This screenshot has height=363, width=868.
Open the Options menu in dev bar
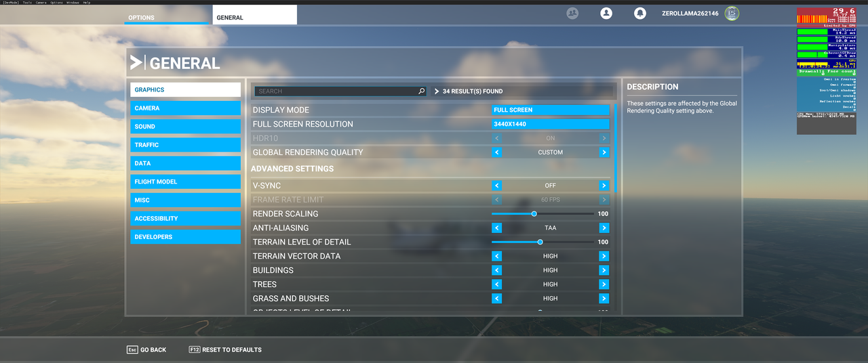tap(57, 2)
